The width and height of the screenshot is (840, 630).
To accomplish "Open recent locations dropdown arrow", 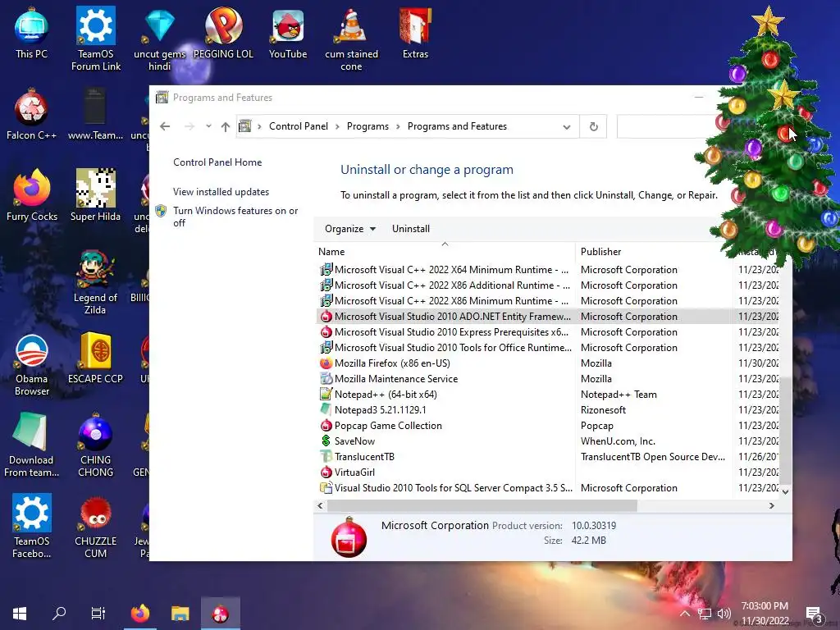I will (208, 126).
